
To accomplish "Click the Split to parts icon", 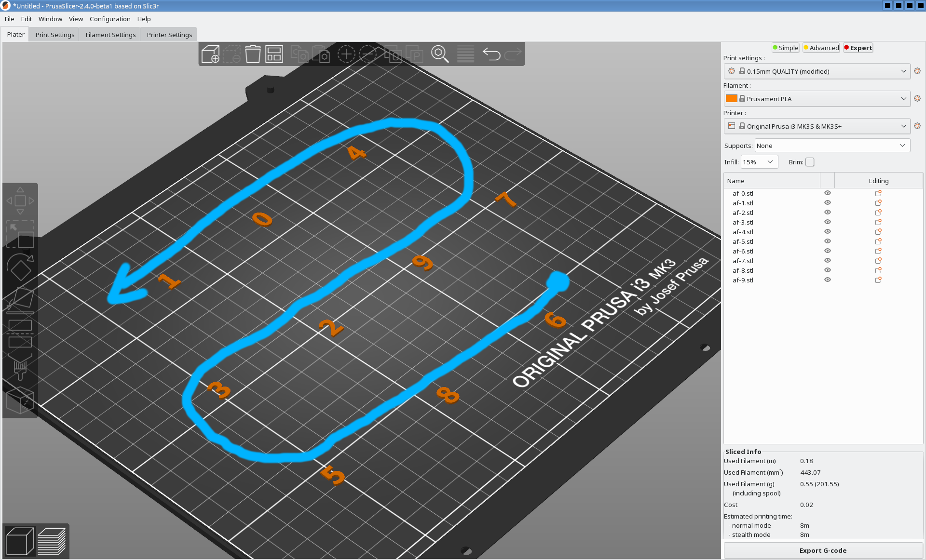I will (414, 54).
